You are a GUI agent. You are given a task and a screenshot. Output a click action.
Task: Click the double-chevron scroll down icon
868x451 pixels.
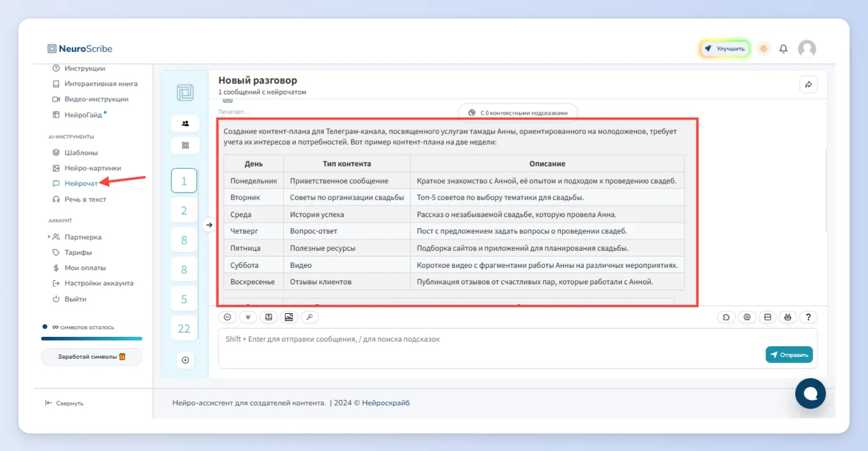(248, 317)
